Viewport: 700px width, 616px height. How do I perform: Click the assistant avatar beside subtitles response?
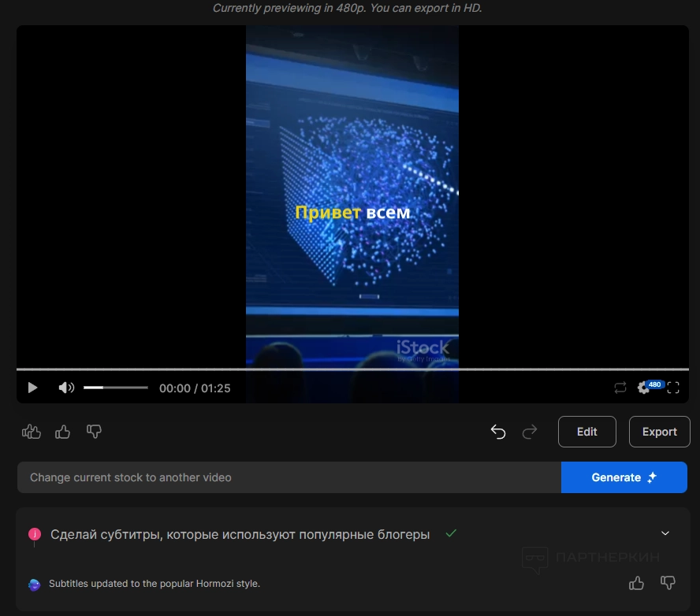tap(35, 584)
